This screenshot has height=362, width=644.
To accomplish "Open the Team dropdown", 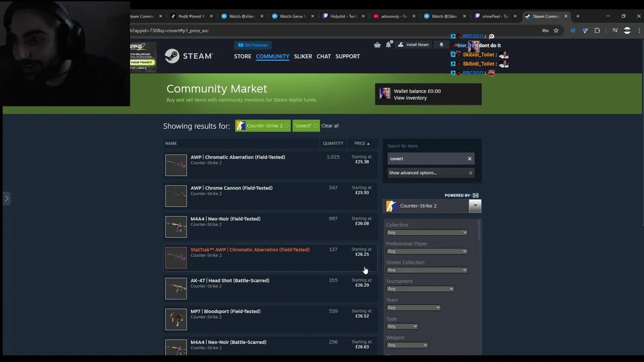I will coord(413,308).
